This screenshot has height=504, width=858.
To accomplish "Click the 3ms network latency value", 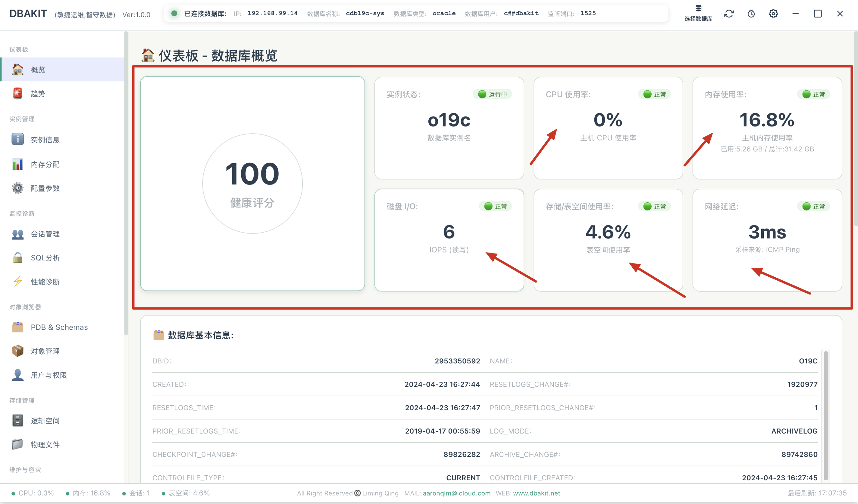I will 767,232.
